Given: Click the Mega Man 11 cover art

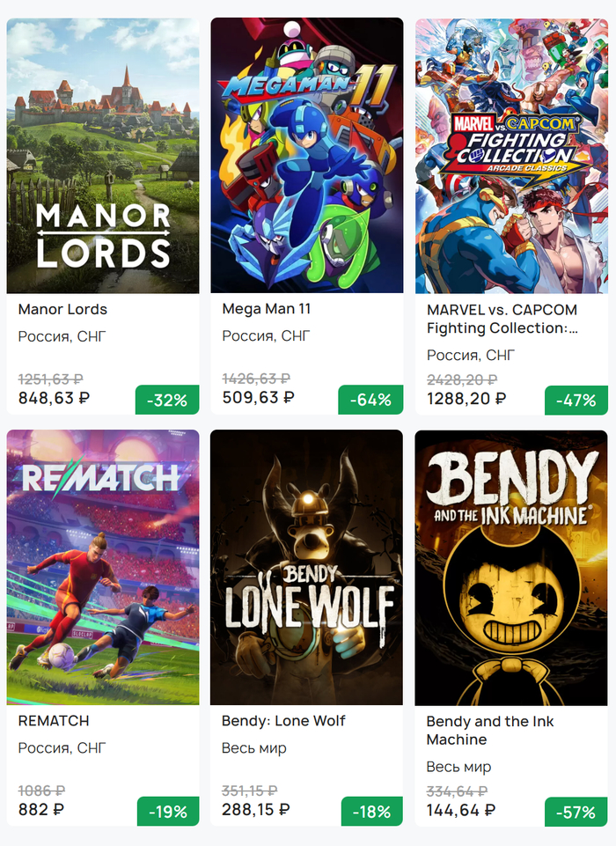Looking at the screenshot, I should tap(307, 156).
